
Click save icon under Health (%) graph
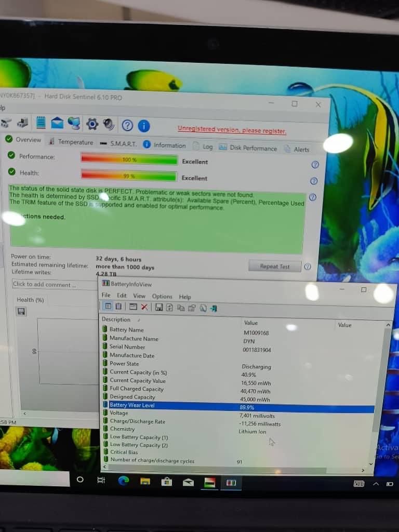21,312
